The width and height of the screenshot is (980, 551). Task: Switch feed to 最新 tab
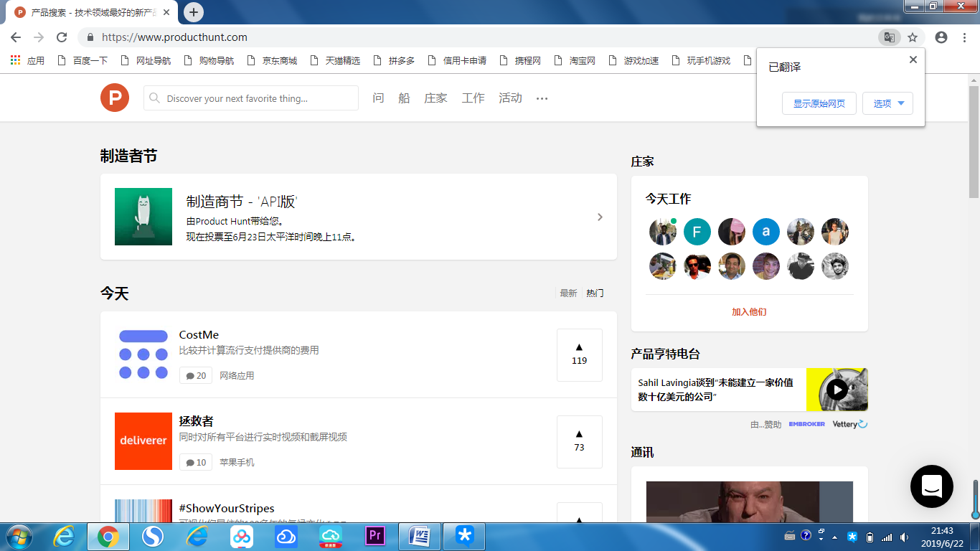tap(568, 293)
